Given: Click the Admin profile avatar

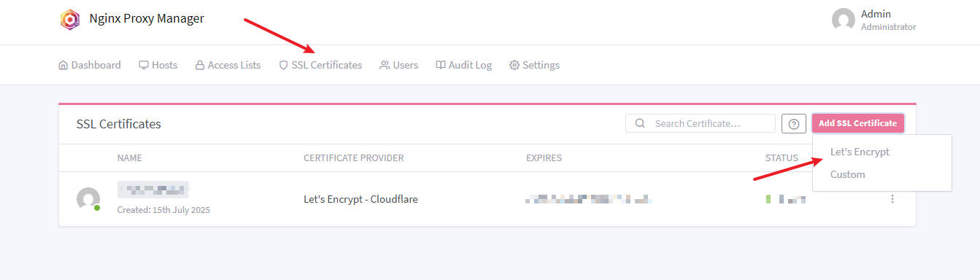Looking at the screenshot, I should pos(844,20).
